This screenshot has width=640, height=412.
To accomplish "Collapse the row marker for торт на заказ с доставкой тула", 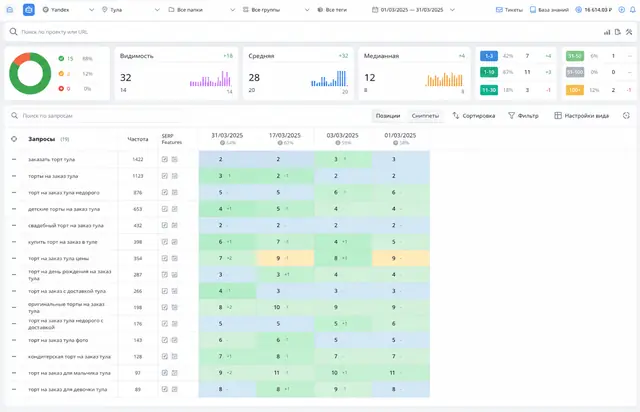I will click(x=14, y=291).
